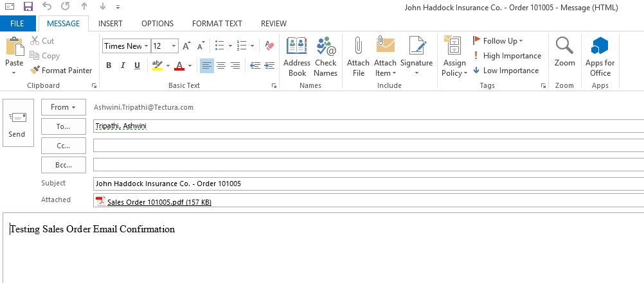Send the email message

(x=17, y=123)
